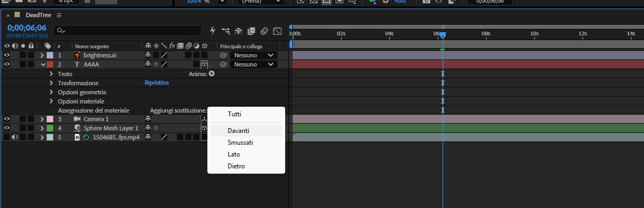
Task: Click the Adjustment Layer column header icon
Action: [196, 46]
